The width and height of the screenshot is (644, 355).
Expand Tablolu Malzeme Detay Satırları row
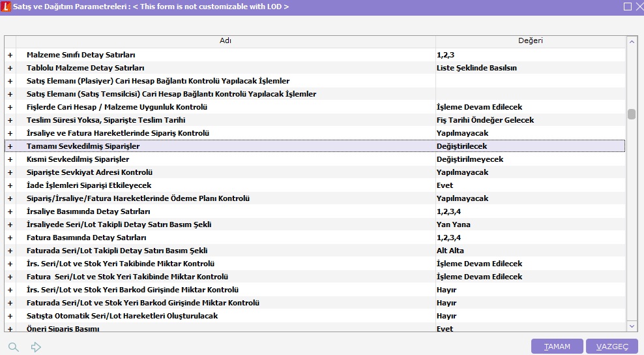pyautogui.click(x=10, y=68)
